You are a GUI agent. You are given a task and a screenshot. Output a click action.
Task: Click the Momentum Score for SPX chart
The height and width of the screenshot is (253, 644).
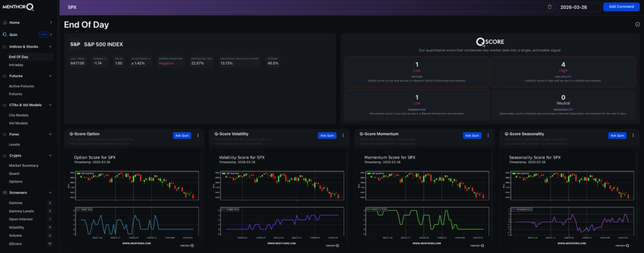tap(425, 200)
